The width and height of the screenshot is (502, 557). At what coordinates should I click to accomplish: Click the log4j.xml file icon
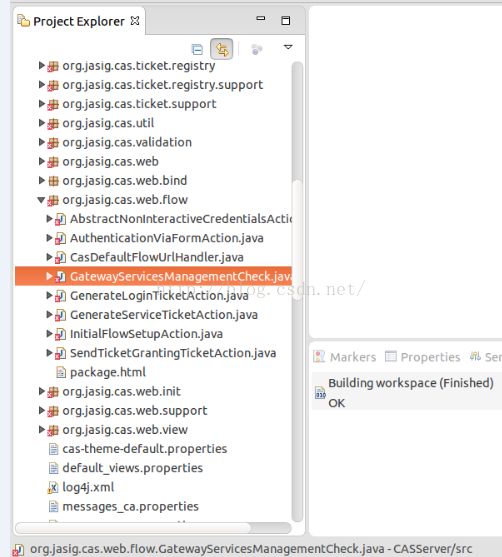[x=53, y=487]
